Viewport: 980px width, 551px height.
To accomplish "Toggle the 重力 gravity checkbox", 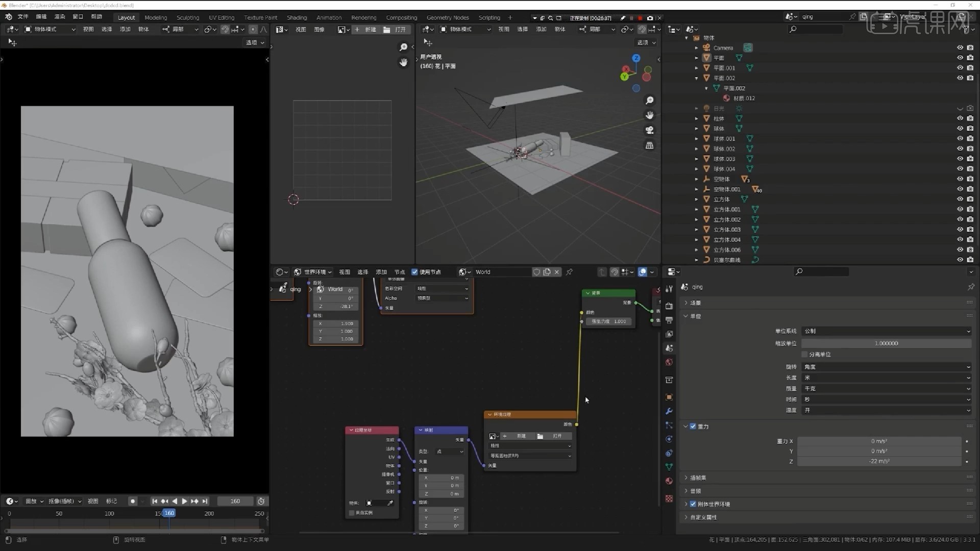I will (693, 426).
